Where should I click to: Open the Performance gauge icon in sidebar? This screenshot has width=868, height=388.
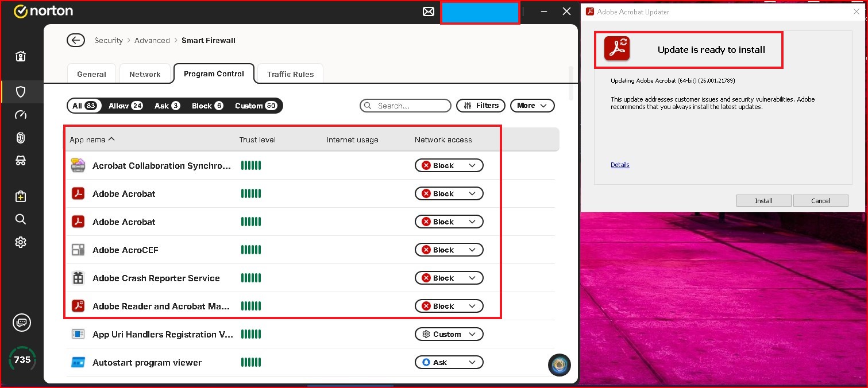pos(21,115)
